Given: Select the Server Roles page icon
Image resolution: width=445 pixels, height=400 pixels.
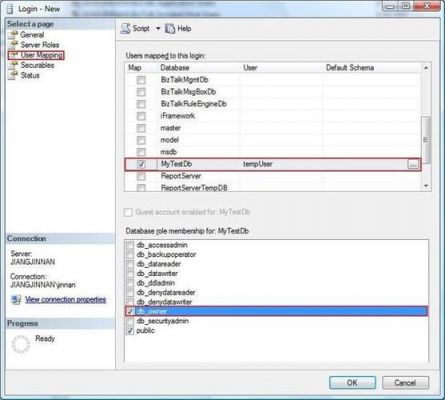Looking at the screenshot, I should coord(13,45).
